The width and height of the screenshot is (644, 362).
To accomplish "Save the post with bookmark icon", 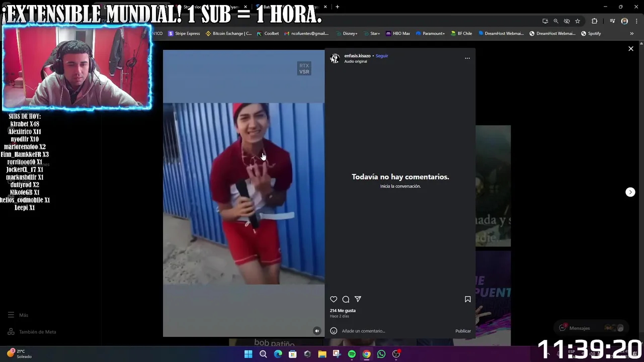I will point(467,299).
